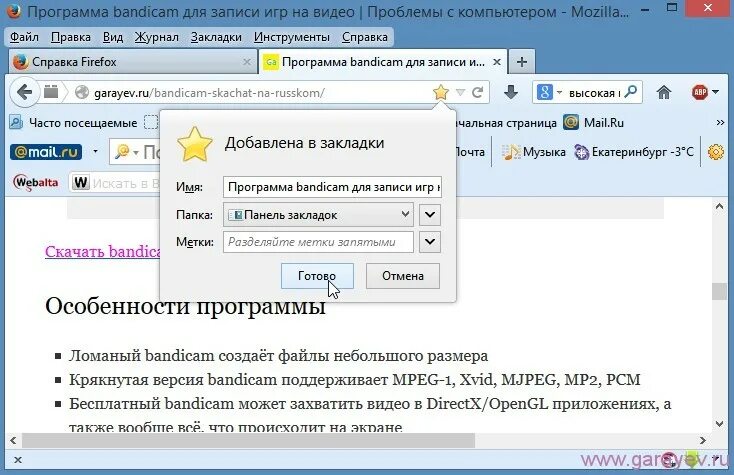Click the Firefox logo in title bar
The height and width of the screenshot is (475, 734).
tap(15, 10)
